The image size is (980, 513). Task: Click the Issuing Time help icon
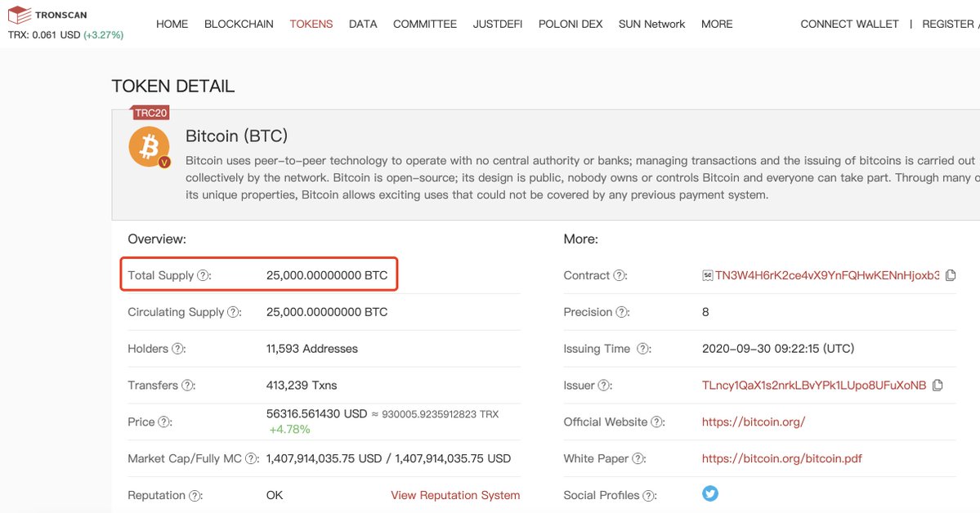point(643,349)
